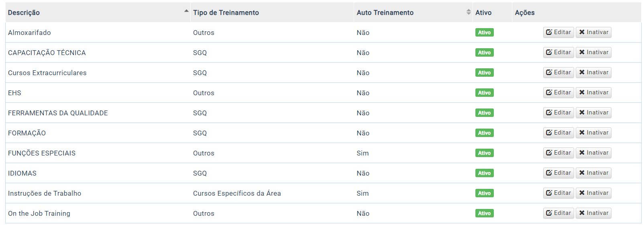
Task: Sort by Auto Treinamento column arrows
Action: pyautogui.click(x=469, y=12)
